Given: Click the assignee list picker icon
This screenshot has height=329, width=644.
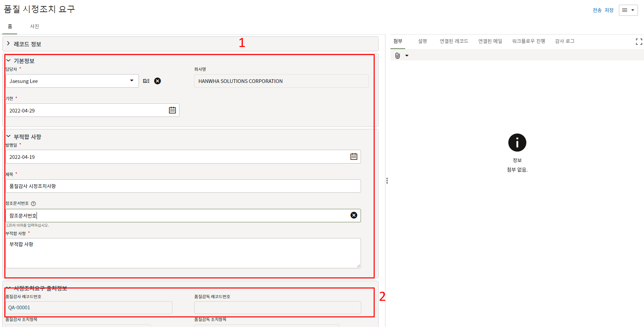Looking at the screenshot, I should coord(146,81).
